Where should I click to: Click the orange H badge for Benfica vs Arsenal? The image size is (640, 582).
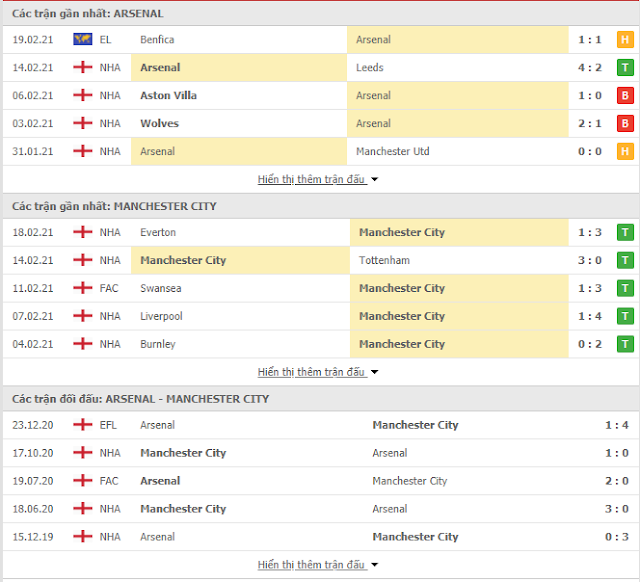pos(625,40)
